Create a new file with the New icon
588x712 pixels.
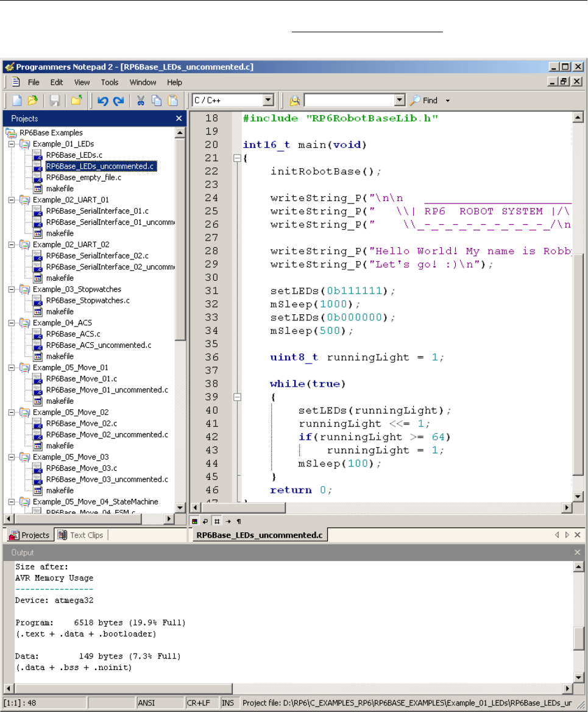[x=17, y=100]
